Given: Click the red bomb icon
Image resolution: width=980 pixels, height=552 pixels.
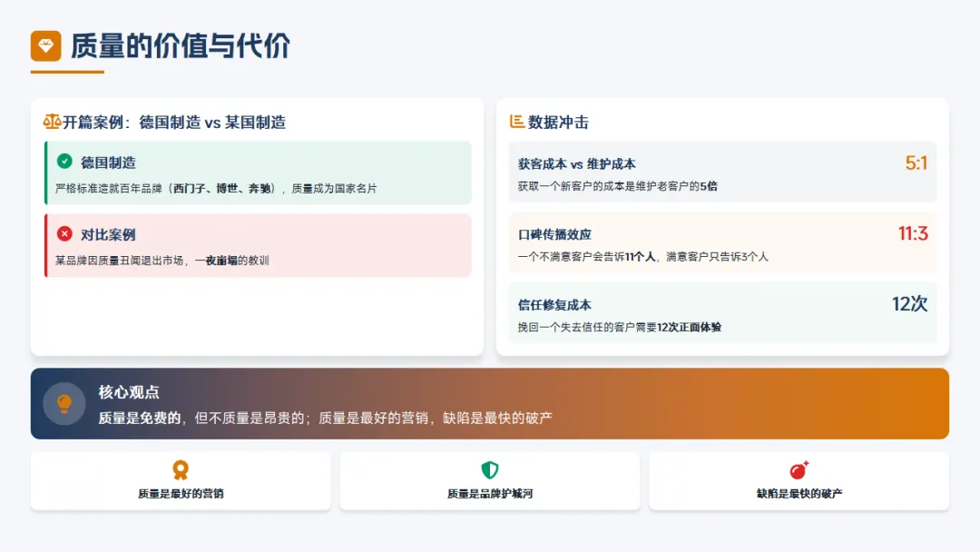Looking at the screenshot, I should [799, 470].
